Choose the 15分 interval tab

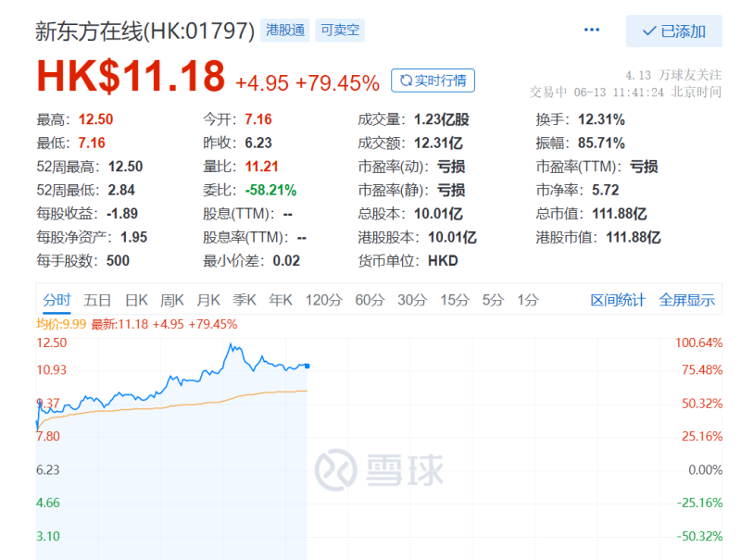point(454,300)
